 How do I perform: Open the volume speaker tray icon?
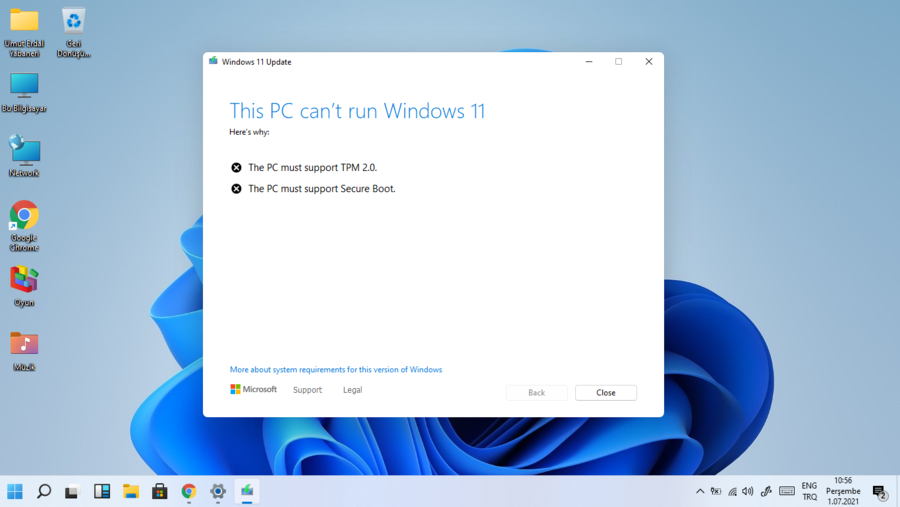pyautogui.click(x=747, y=491)
